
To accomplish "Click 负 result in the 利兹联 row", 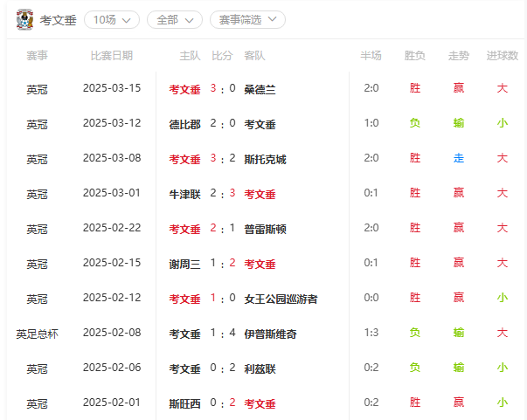I will point(415,368).
